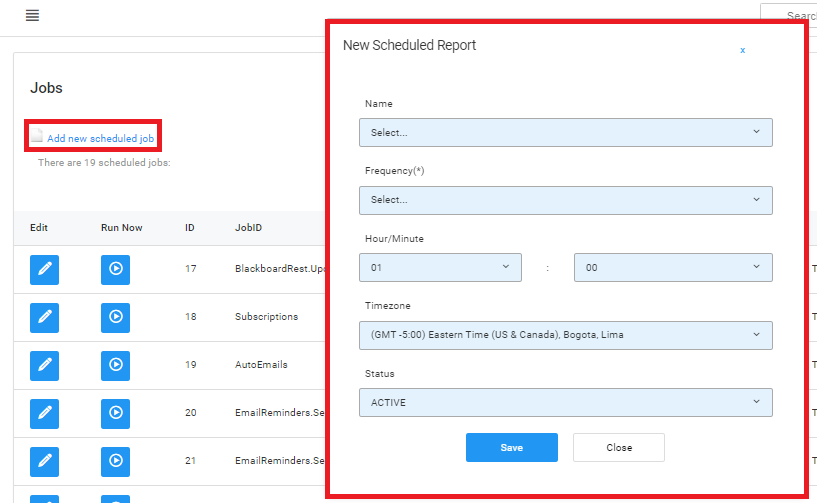This screenshot has width=817, height=503.
Task: Open the minute dropdown showing 00
Action: (x=672, y=268)
